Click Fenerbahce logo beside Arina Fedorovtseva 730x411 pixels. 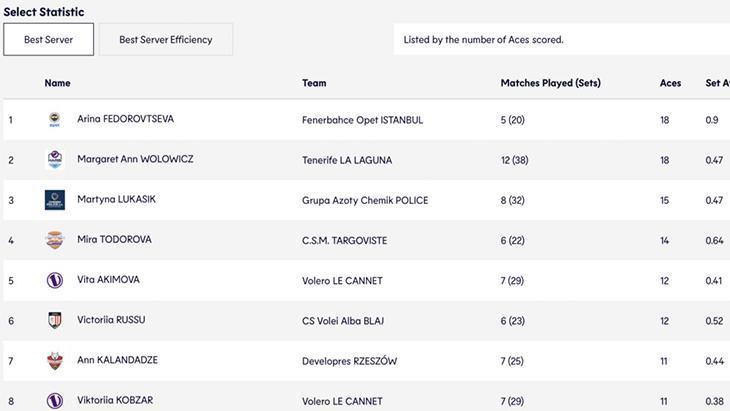click(55, 120)
